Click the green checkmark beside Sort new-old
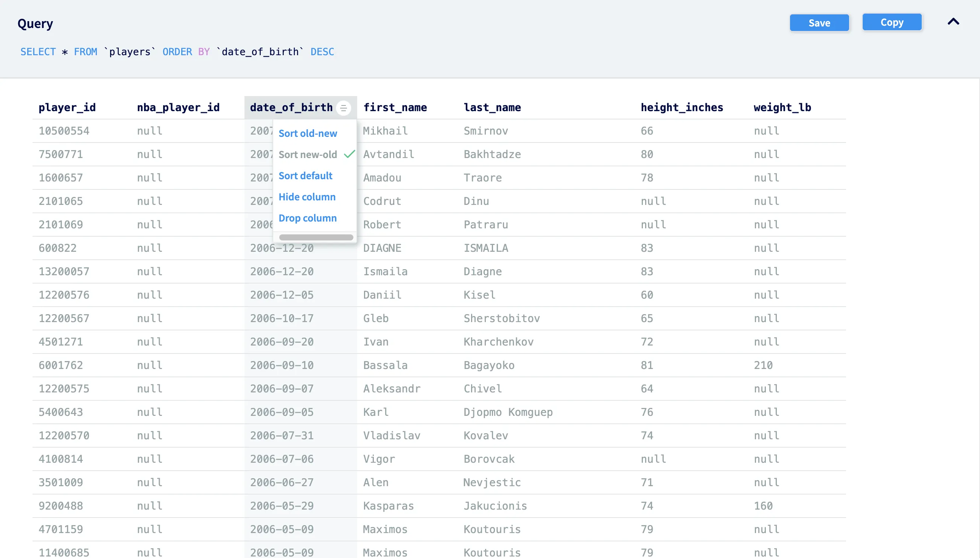 (x=349, y=154)
